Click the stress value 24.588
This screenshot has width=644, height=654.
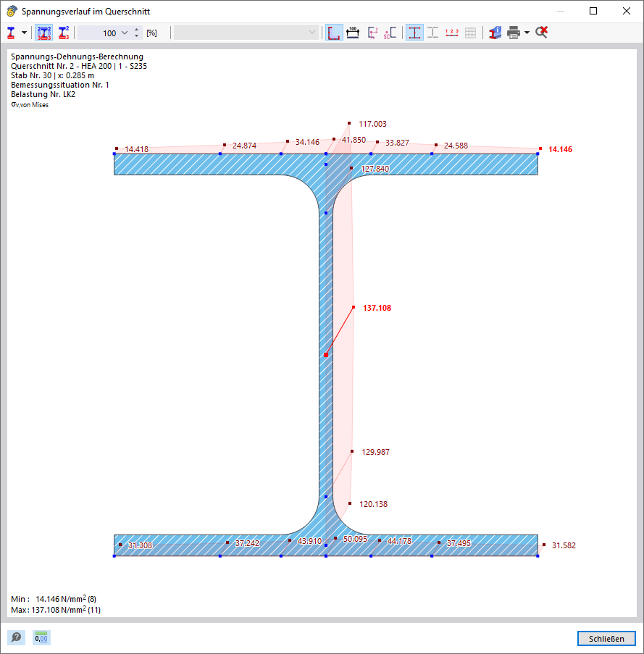[x=456, y=146]
